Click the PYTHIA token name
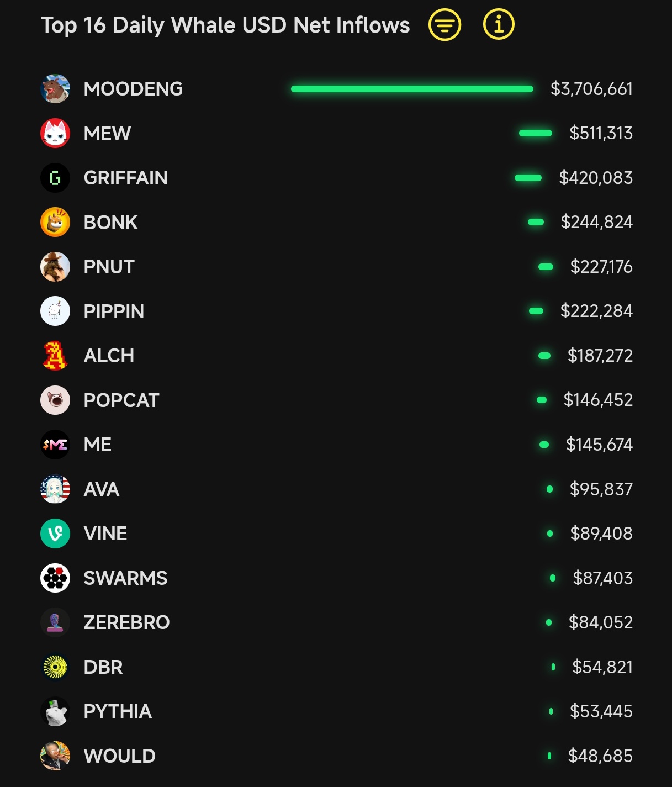The width and height of the screenshot is (672, 787). (118, 711)
